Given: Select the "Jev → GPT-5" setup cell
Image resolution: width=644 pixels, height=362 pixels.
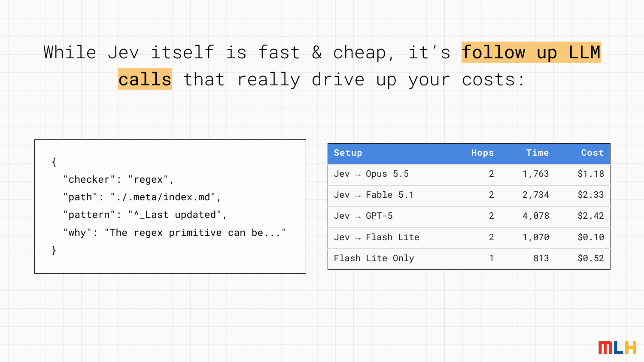Looking at the screenshot, I should [x=363, y=216].
